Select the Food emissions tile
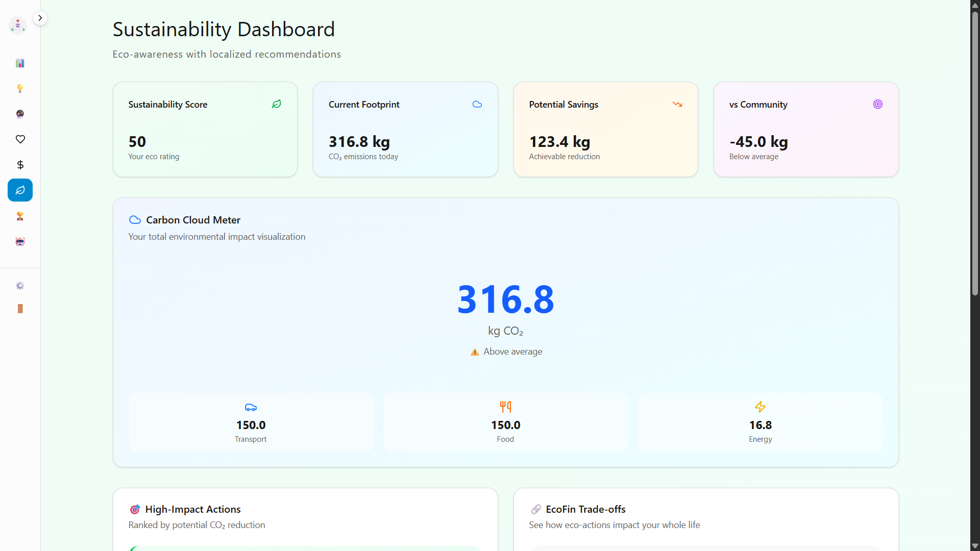The height and width of the screenshot is (551, 980). click(x=505, y=422)
